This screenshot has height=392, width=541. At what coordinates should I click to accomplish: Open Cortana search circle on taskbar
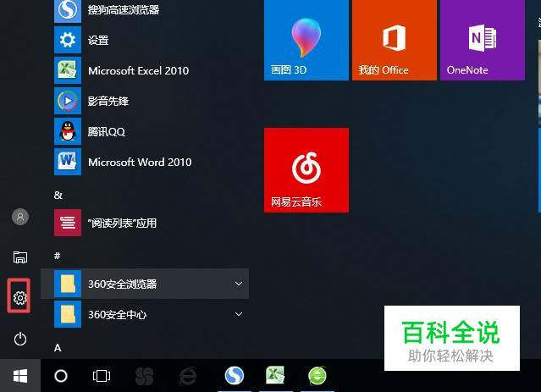pos(61,376)
